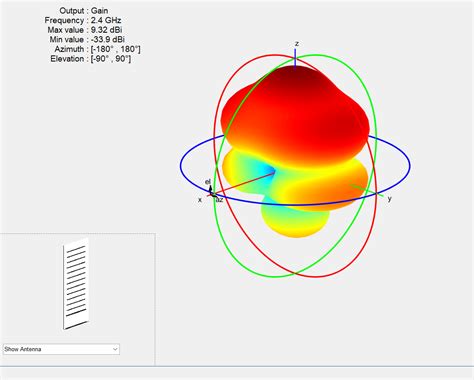Click the Elevation [-90°, 90°] text
Screen dimensions: 474x380
[91, 59]
